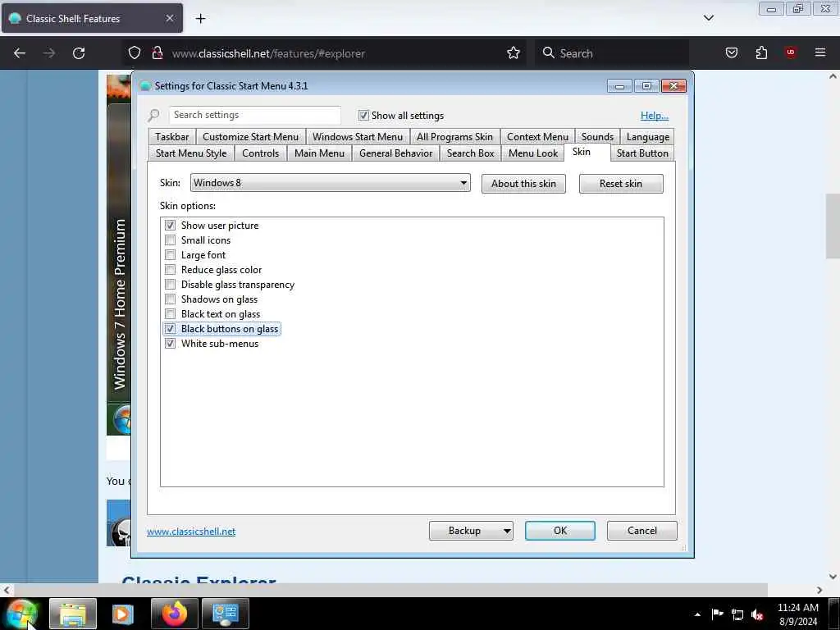Focus the Search settings field
Viewport: 840px width, 630px height.
[x=254, y=115]
